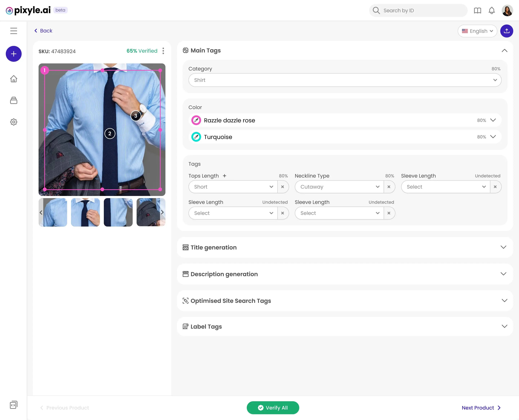
Task: Add a Tops Length tag with plus
Action: click(x=224, y=176)
